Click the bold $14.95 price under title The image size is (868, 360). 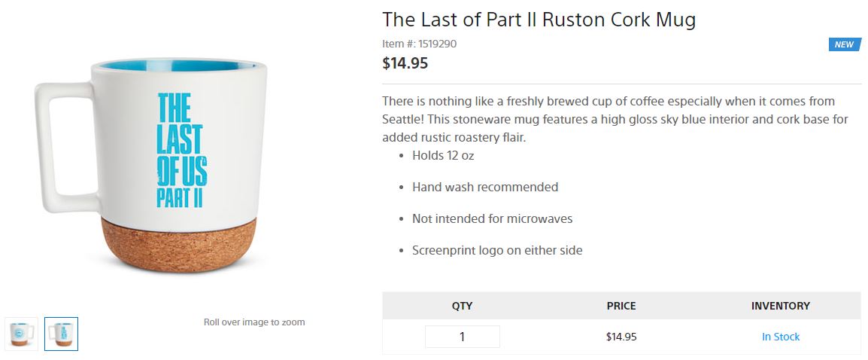tap(405, 63)
